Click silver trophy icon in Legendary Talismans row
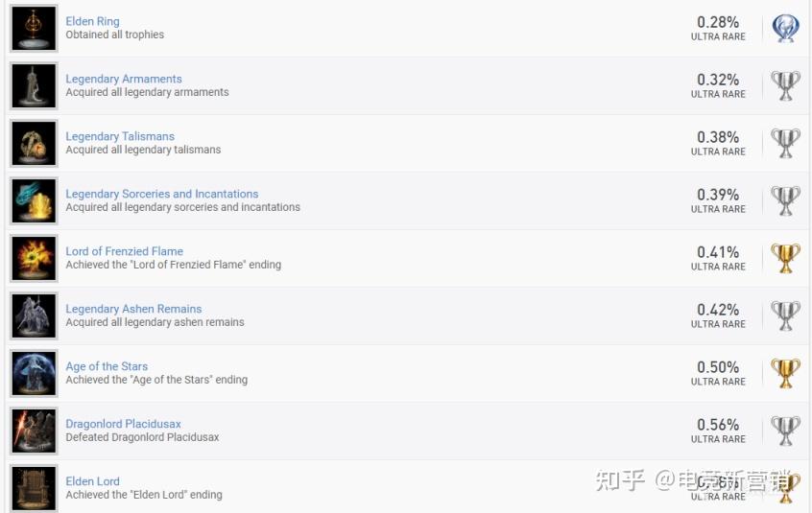The width and height of the screenshot is (812, 513). coord(785,143)
